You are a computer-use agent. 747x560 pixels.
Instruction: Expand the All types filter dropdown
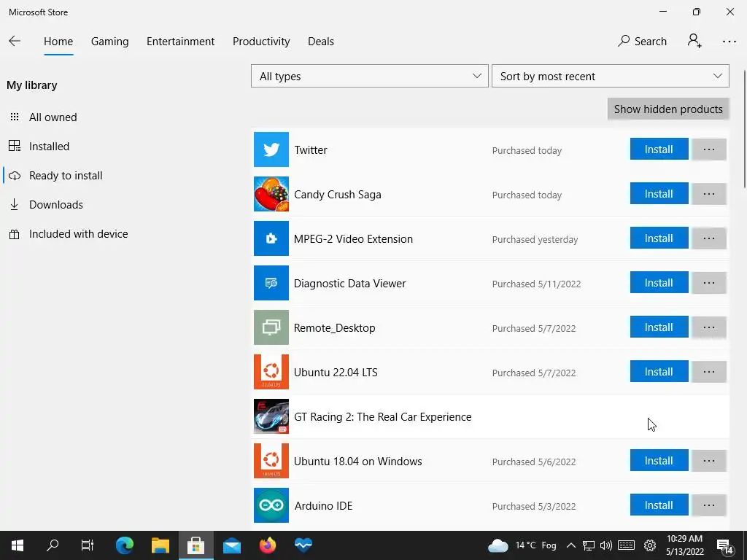coord(370,76)
